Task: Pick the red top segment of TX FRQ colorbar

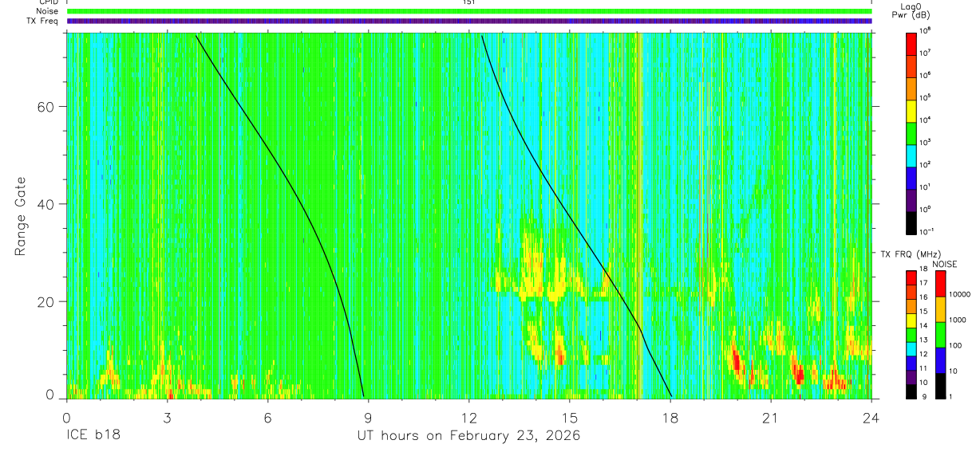Action: pyautogui.click(x=911, y=277)
